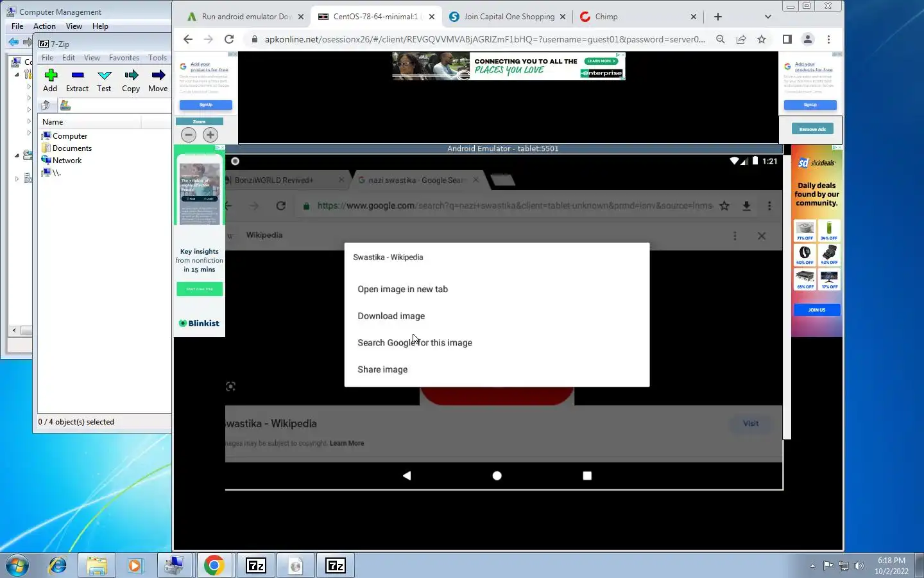Viewport: 924px width, 578px height.
Task: Click Computer Management back arrow icon
Action: coord(13,42)
